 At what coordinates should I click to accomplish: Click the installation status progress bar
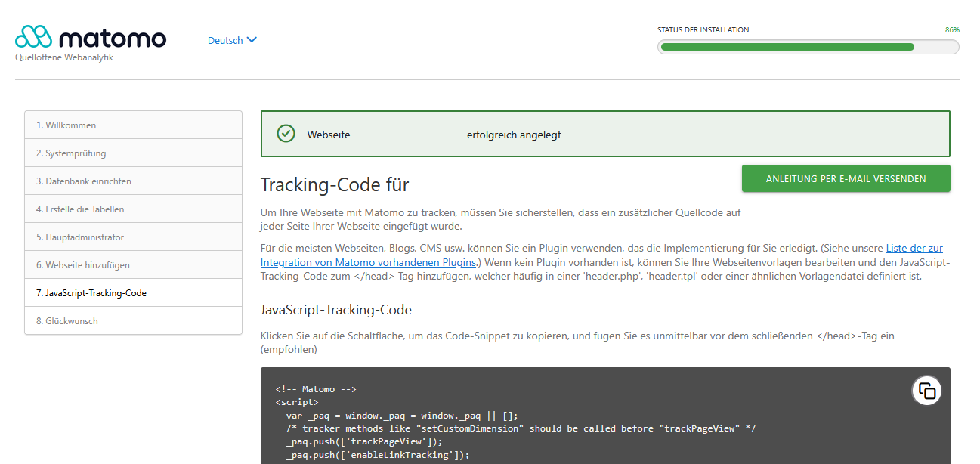tap(808, 47)
